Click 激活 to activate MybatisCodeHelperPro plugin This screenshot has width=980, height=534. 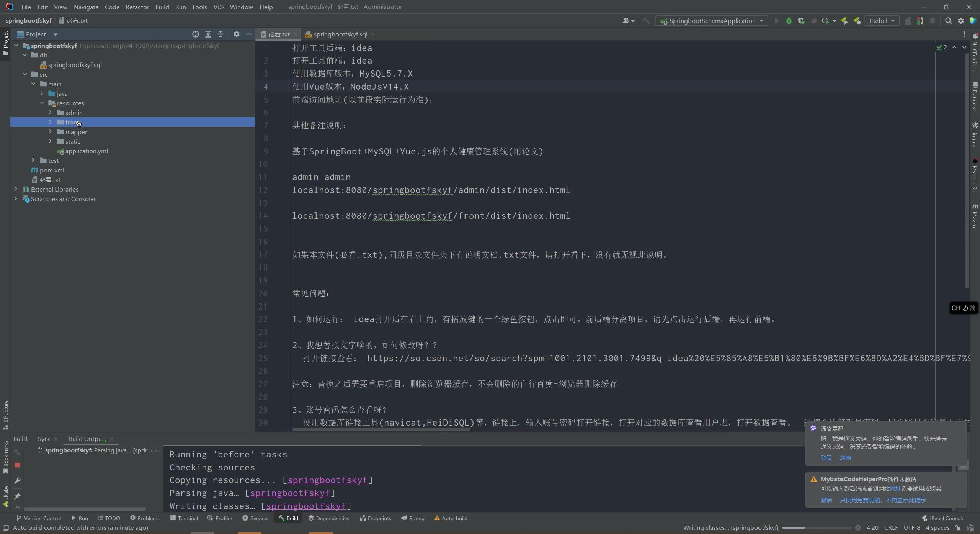[826, 500]
